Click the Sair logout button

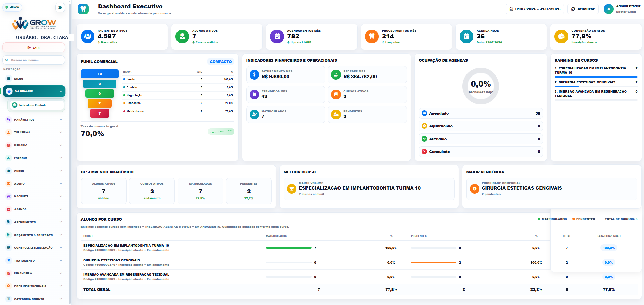(x=34, y=48)
